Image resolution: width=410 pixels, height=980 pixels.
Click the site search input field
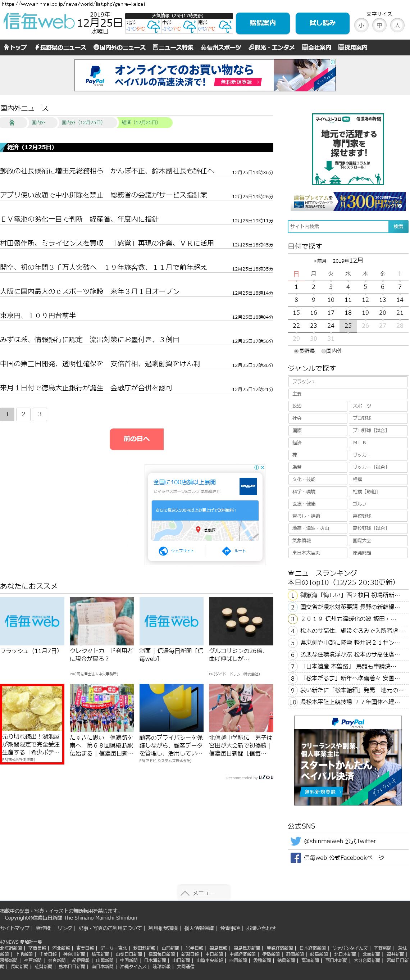click(338, 226)
